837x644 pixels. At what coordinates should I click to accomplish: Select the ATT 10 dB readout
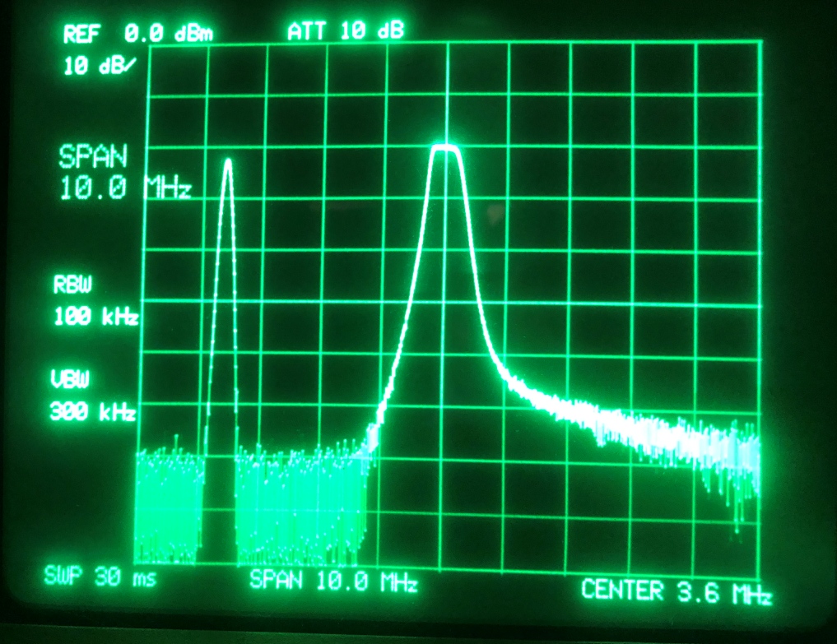click(346, 31)
